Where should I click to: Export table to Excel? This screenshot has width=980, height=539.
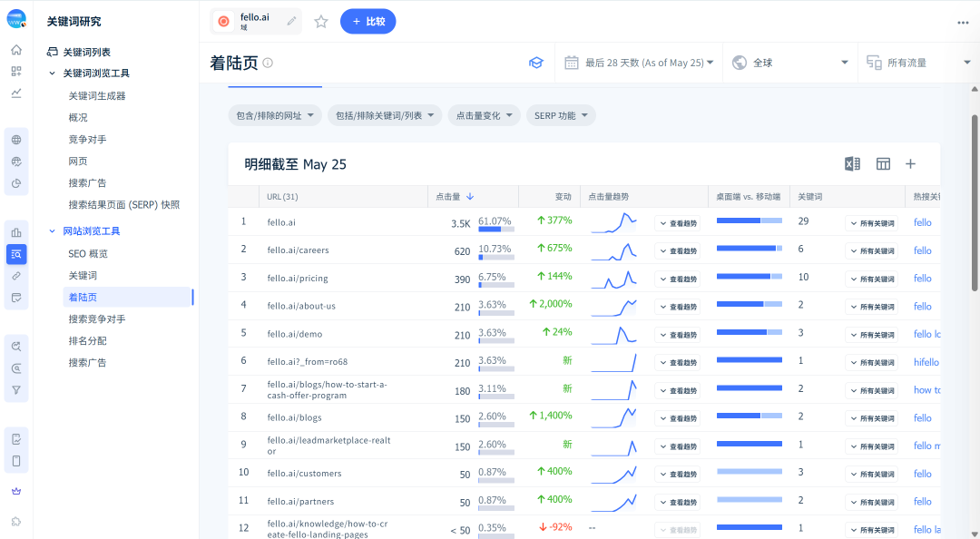(x=852, y=164)
